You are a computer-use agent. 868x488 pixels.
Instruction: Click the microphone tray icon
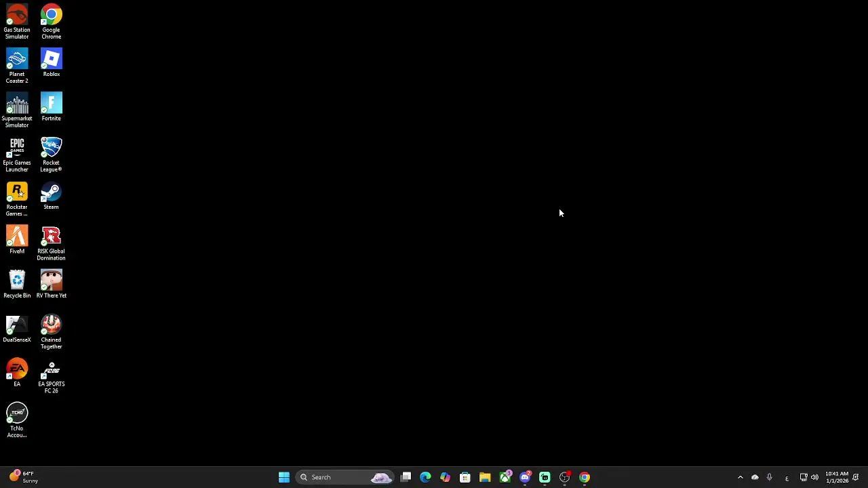769,477
